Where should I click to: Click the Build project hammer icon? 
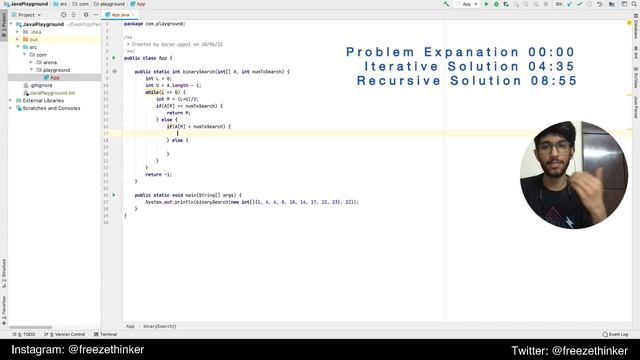(446, 4)
